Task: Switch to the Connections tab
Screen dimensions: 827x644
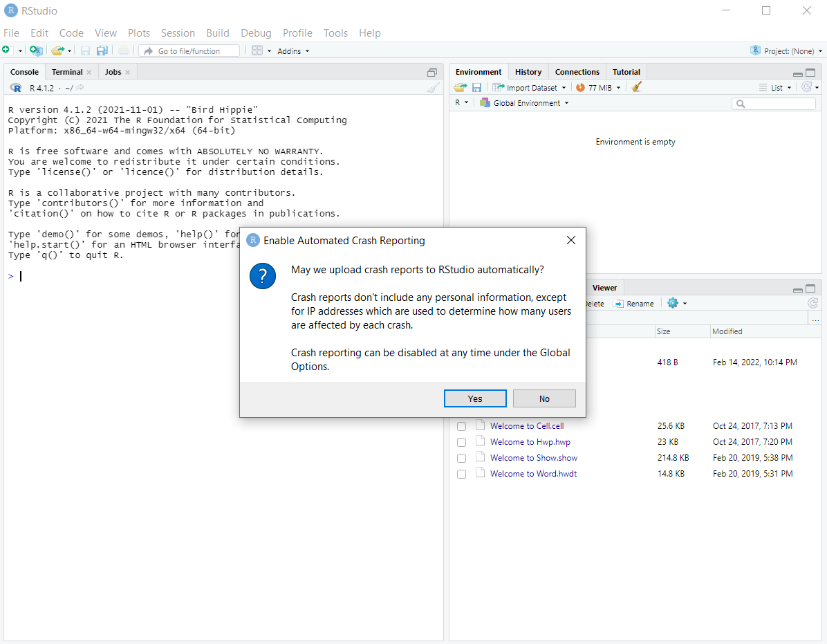Action: click(577, 72)
